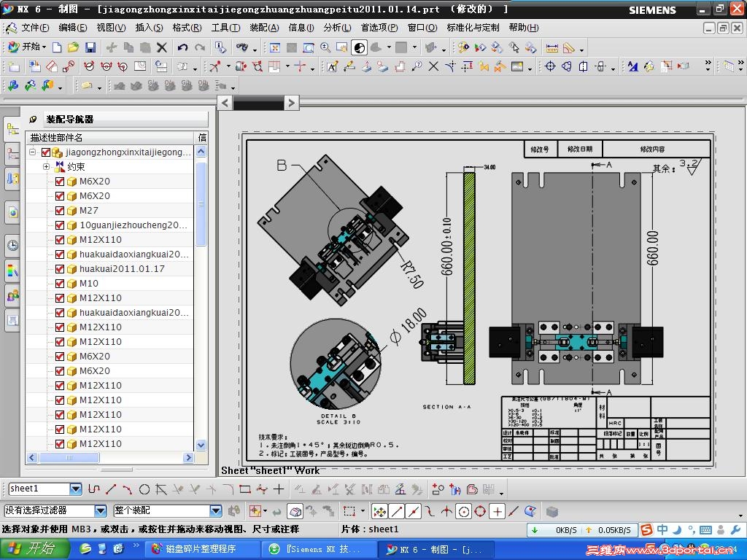Expand the 约束 constraints tree node
747x560 pixels.
pos(46,167)
